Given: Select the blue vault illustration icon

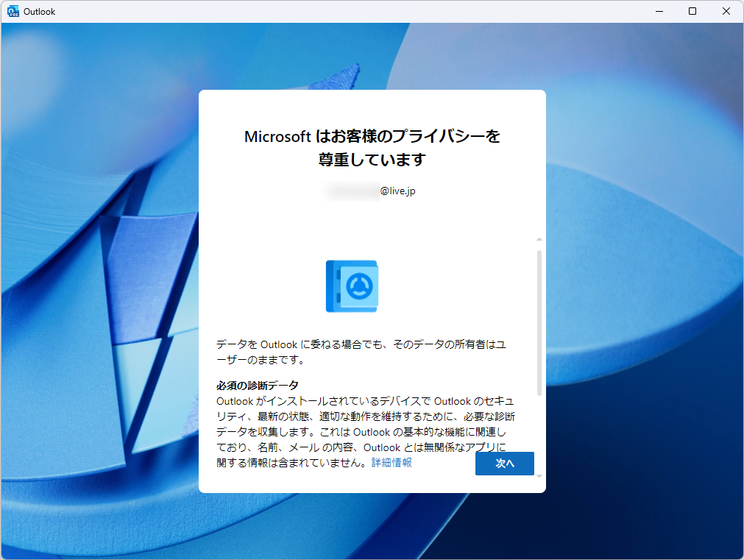Looking at the screenshot, I should (x=352, y=286).
